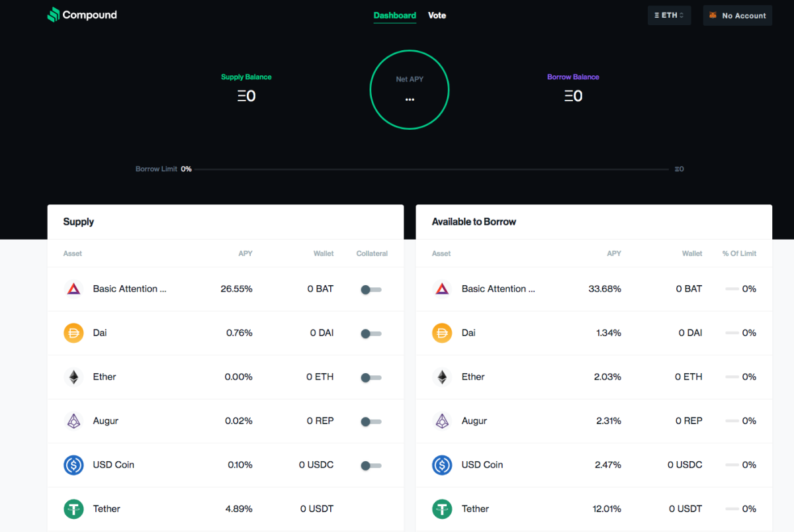This screenshot has height=532, width=794.
Task: Click USD Coin icon in Borrow list
Action: (x=442, y=465)
